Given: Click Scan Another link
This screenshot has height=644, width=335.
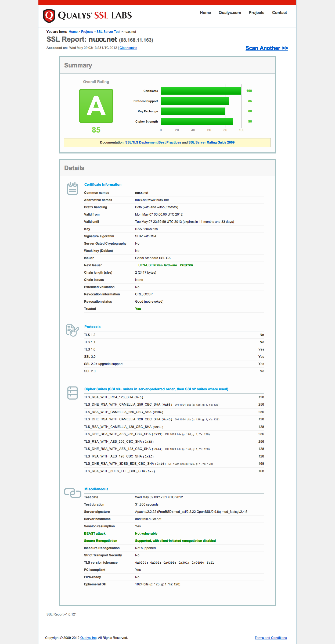Looking at the screenshot, I should pos(267,48).
